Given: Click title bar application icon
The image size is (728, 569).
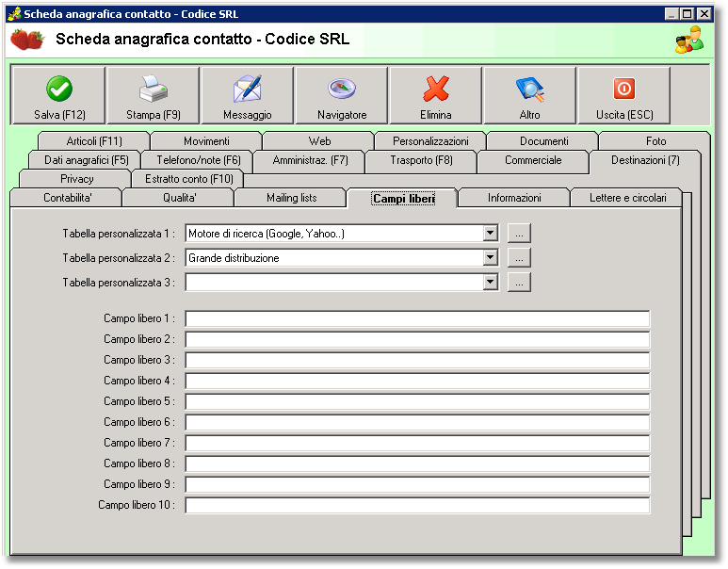Looking at the screenshot, I should point(15,14).
